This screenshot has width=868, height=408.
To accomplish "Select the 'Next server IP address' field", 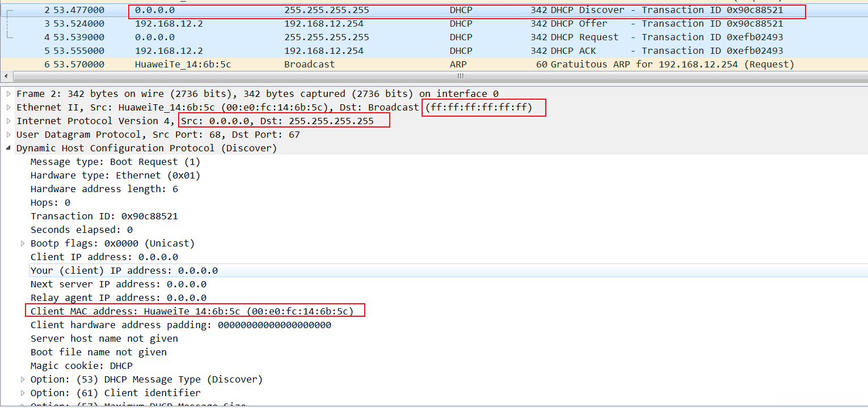I will [118, 284].
